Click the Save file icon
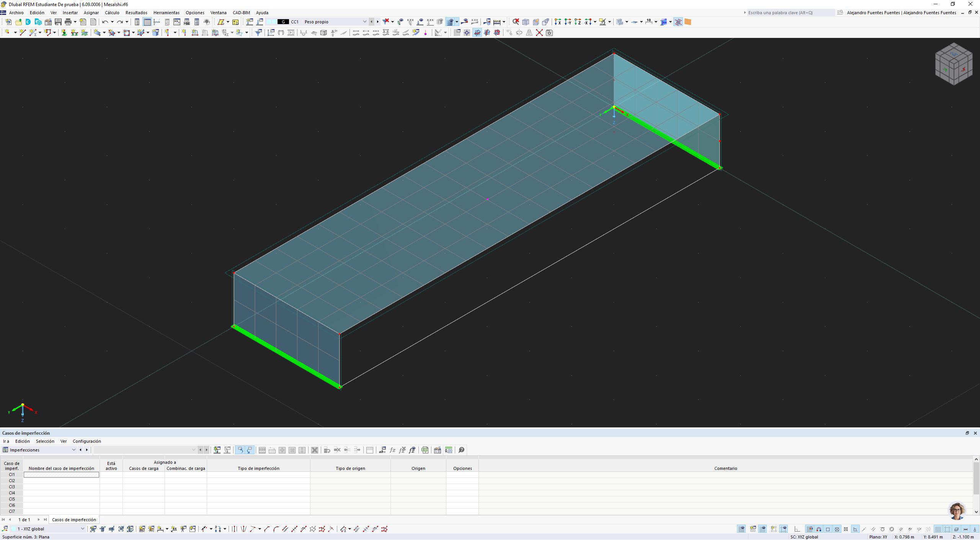The height and width of the screenshot is (540, 980). (58, 22)
